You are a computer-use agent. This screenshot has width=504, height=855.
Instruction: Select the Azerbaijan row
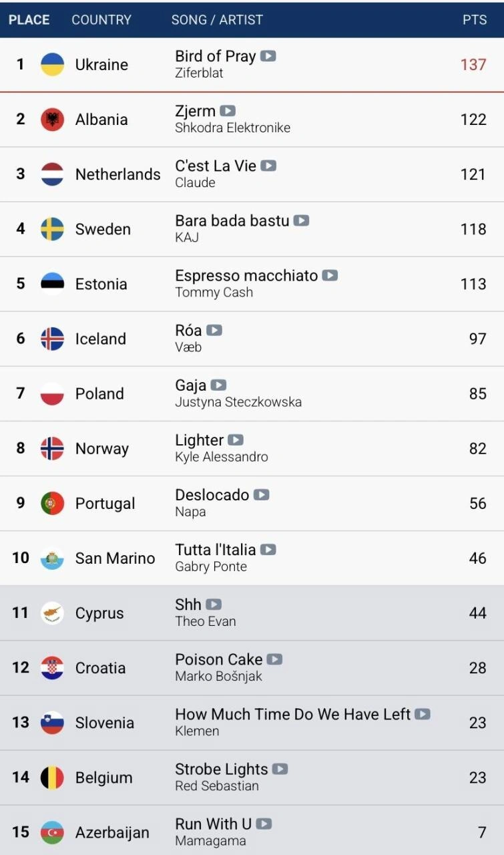click(x=252, y=832)
